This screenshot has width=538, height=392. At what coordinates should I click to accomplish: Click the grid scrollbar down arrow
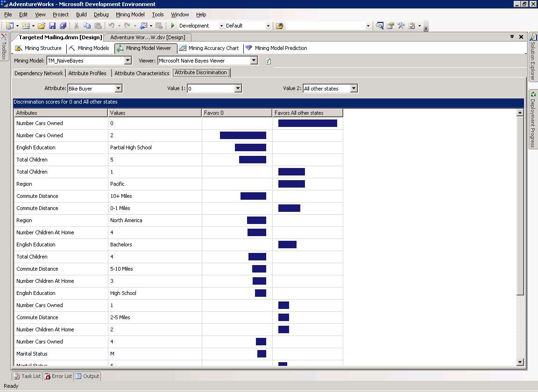[x=520, y=362]
